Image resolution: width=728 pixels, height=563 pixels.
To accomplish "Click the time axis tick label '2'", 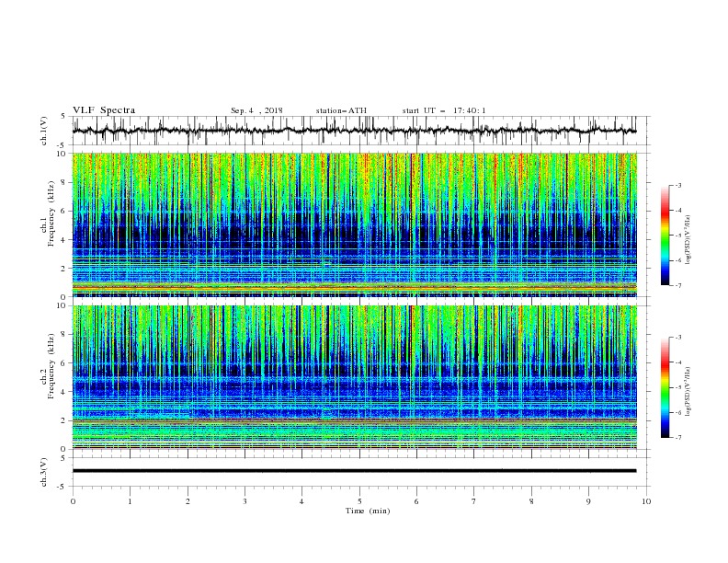I will [x=188, y=501].
